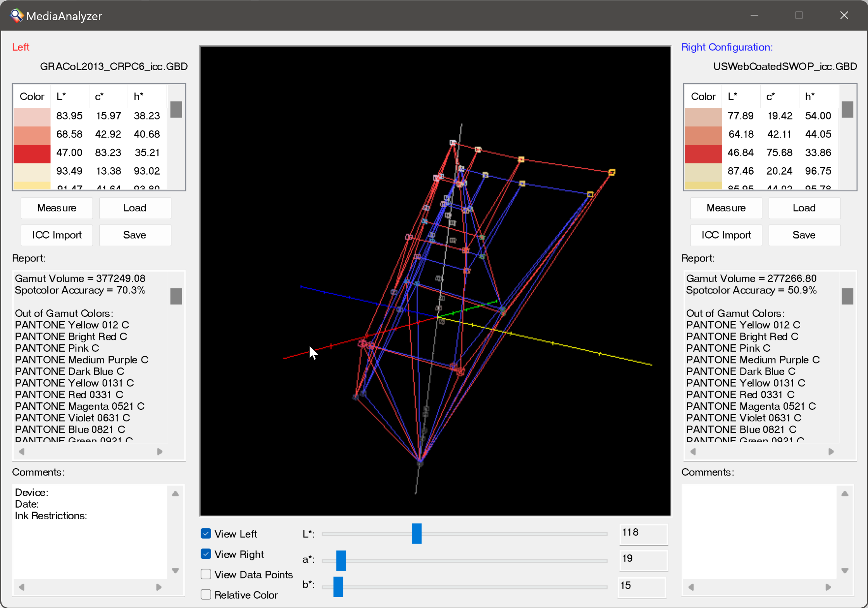This screenshot has width=868, height=608.
Task: Click right Comments horizontal scroll-right arrow
Action: point(828,587)
